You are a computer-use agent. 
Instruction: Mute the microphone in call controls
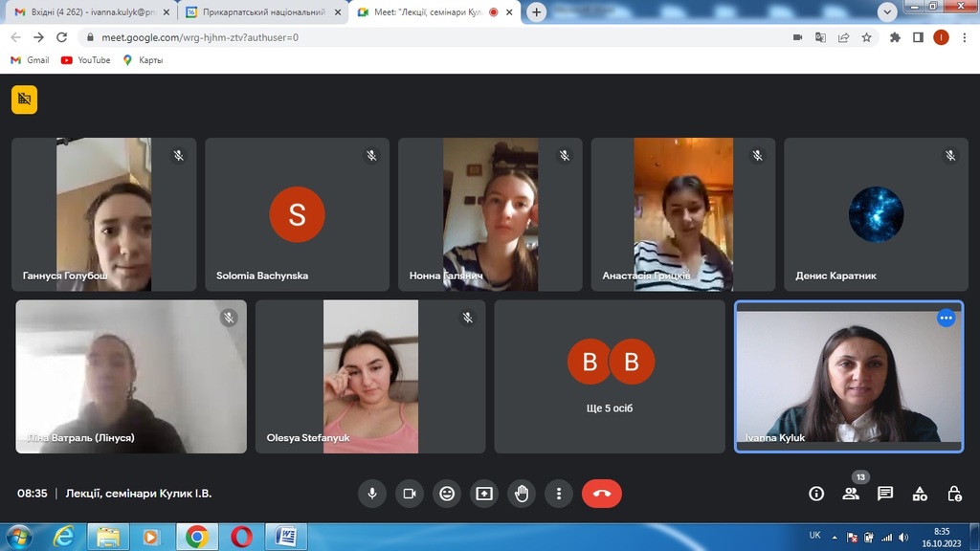click(372, 494)
